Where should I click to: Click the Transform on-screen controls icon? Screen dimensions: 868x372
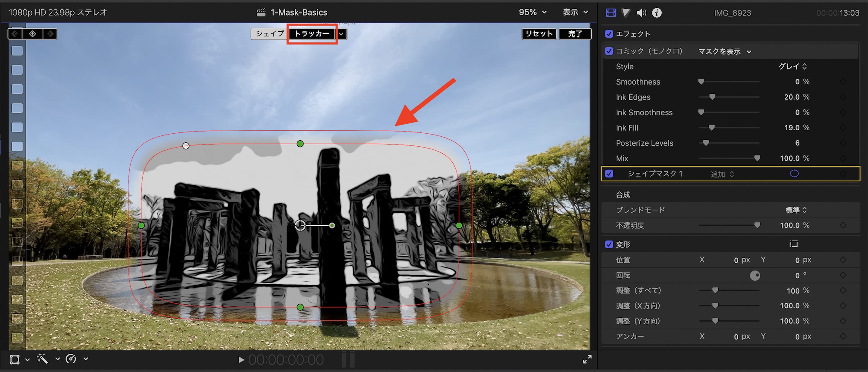[794, 244]
